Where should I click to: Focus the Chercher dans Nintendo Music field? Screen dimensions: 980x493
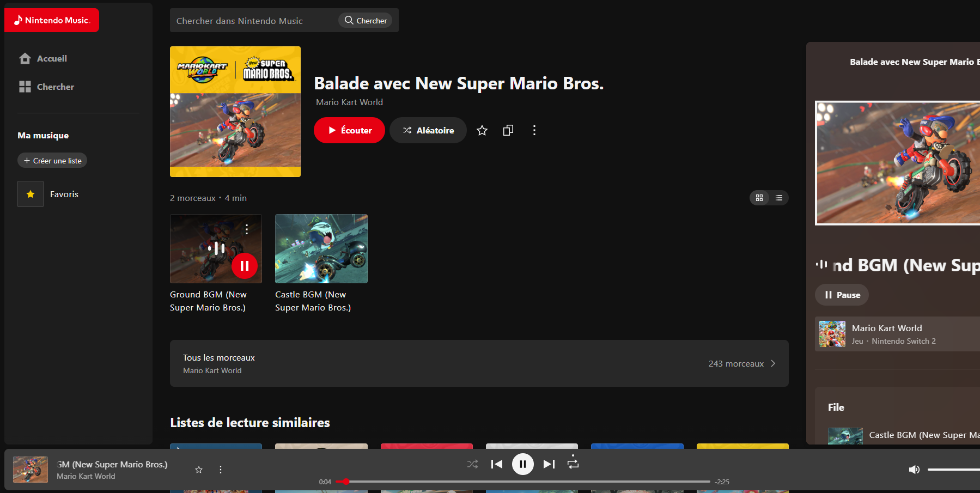coord(254,21)
